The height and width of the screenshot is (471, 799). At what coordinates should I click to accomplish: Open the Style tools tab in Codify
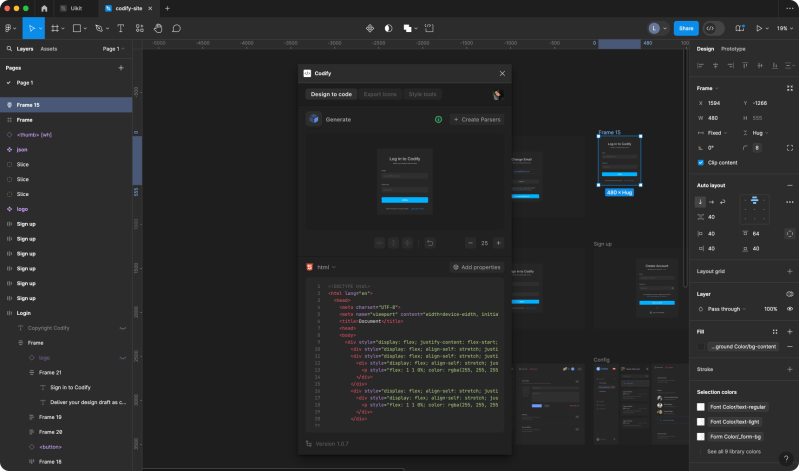[422, 94]
